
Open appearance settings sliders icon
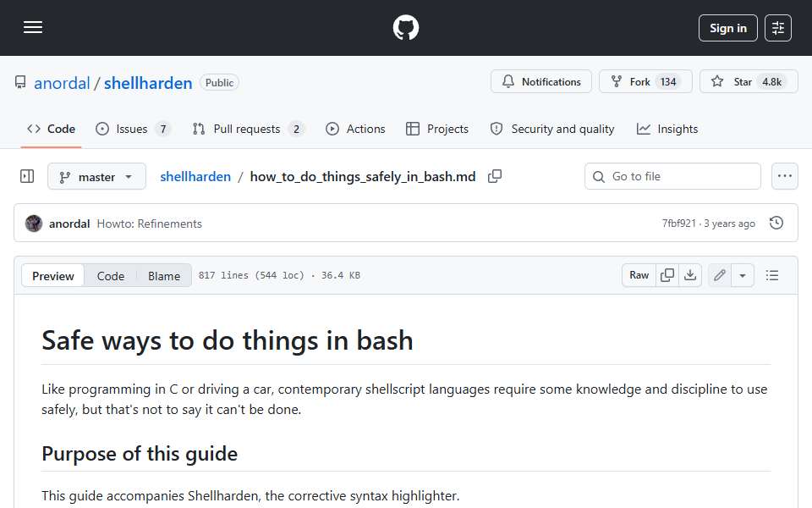pos(778,28)
